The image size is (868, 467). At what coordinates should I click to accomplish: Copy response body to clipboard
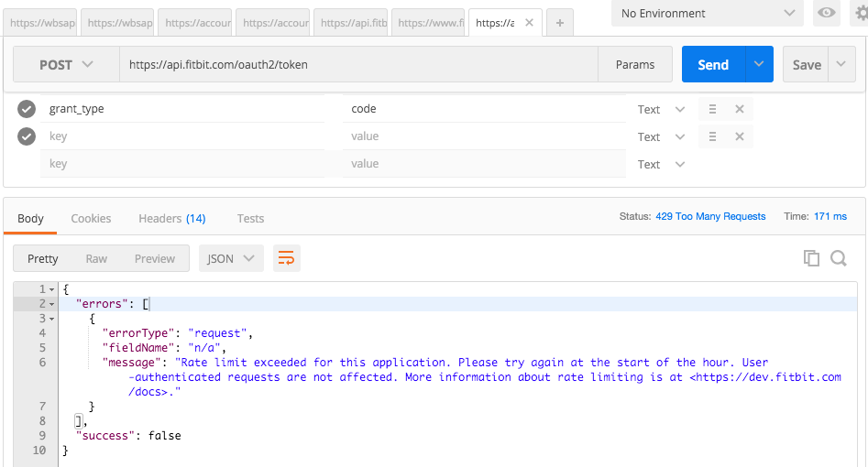[x=811, y=258]
